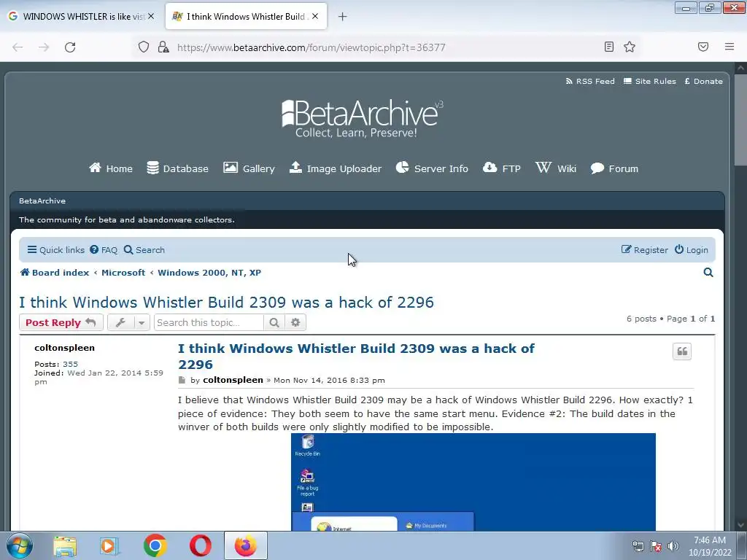Click the browser forward arrow
This screenshot has height=560, width=747.
(x=44, y=47)
